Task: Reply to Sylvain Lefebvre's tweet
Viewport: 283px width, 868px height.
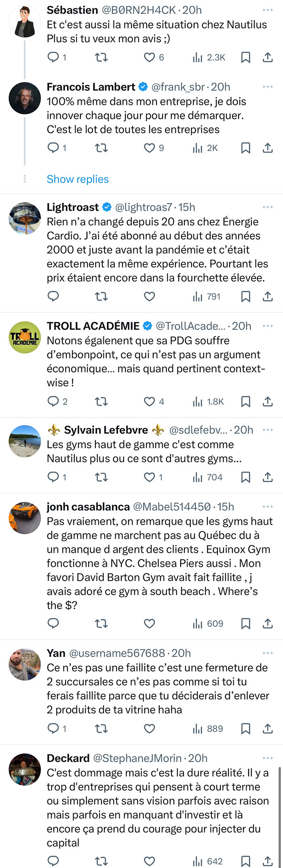Action: (53, 477)
